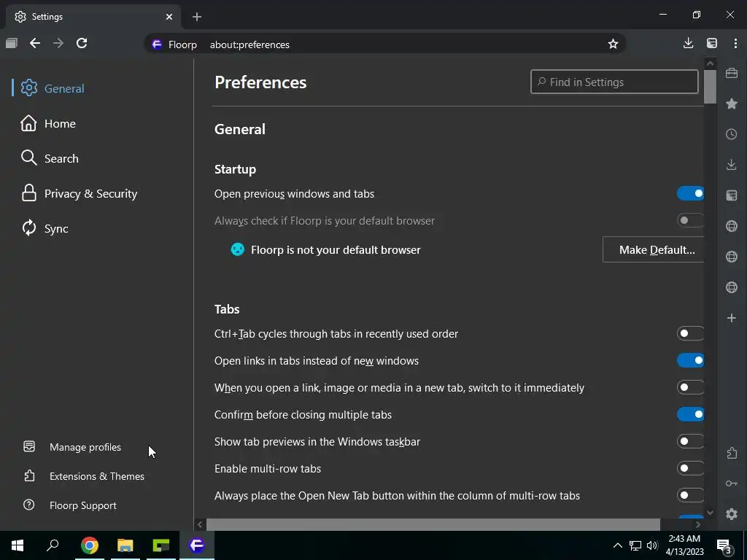Viewport: 747px width, 560px height.
Task: Open Windows Start menu
Action: [18, 545]
